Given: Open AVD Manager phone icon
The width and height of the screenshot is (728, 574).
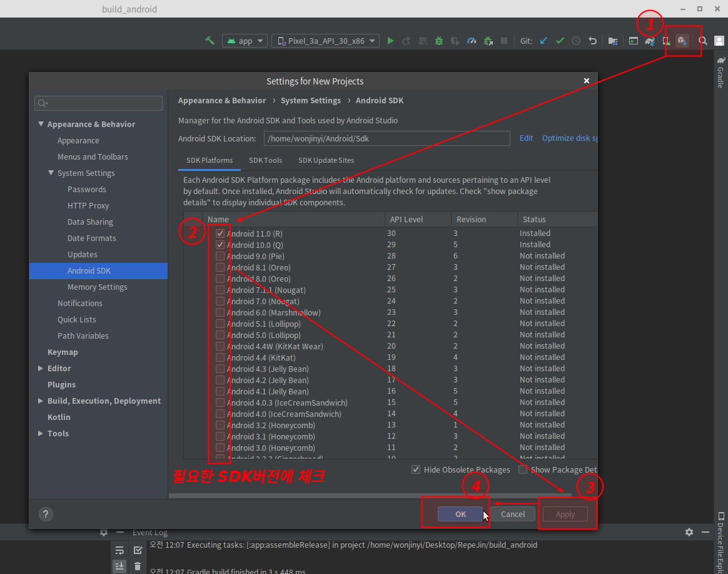Looking at the screenshot, I should pos(666,41).
